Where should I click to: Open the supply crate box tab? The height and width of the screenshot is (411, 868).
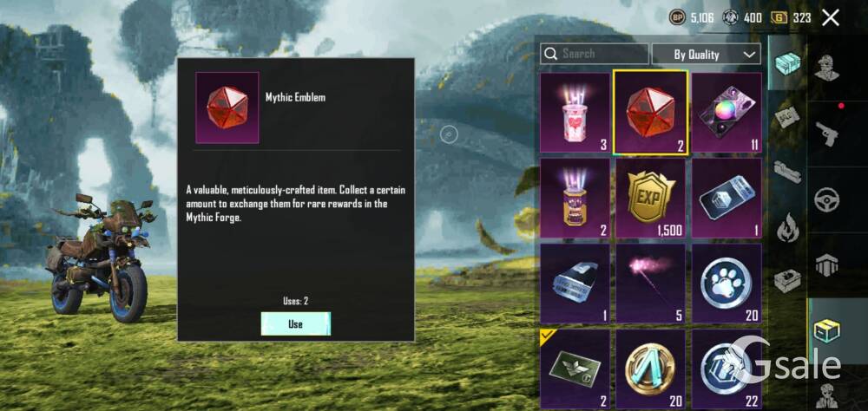(x=826, y=330)
